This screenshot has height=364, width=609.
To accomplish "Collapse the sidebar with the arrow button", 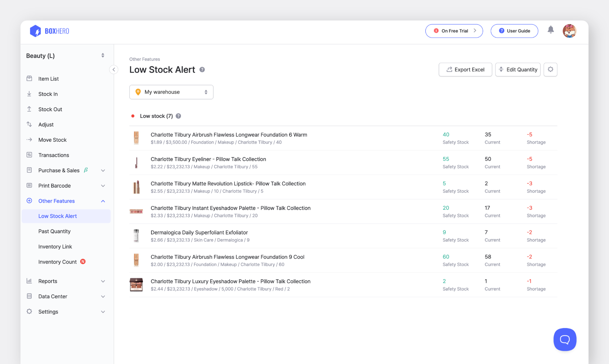I will (114, 69).
